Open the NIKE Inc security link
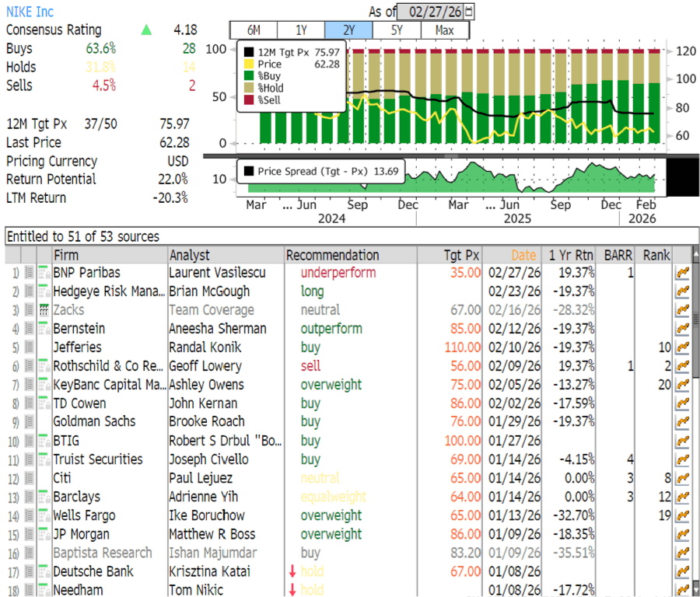The image size is (700, 597). click(30, 12)
